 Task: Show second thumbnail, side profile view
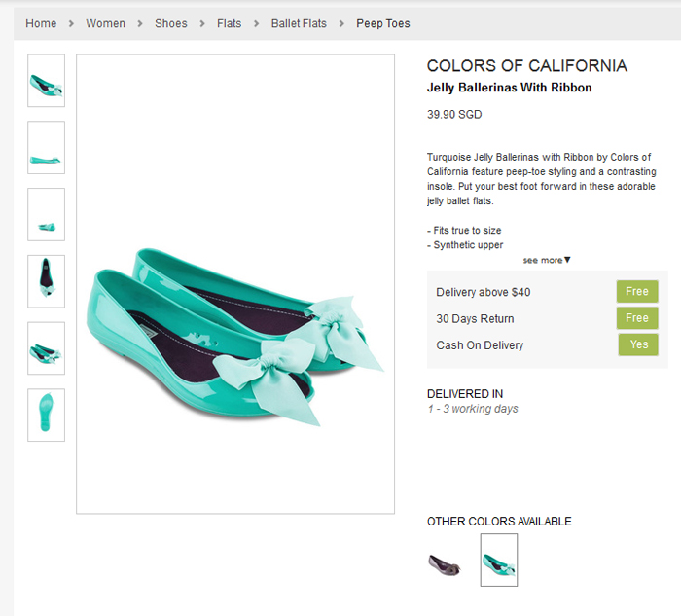[46, 147]
